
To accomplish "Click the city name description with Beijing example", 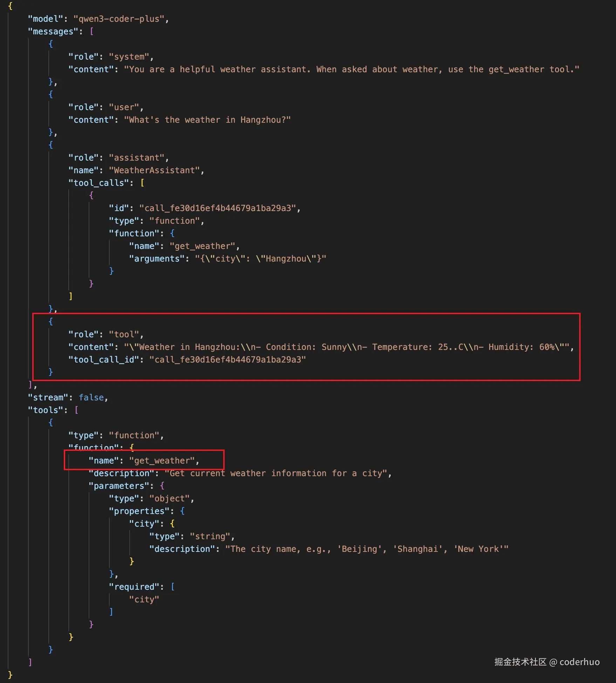I will (x=367, y=549).
